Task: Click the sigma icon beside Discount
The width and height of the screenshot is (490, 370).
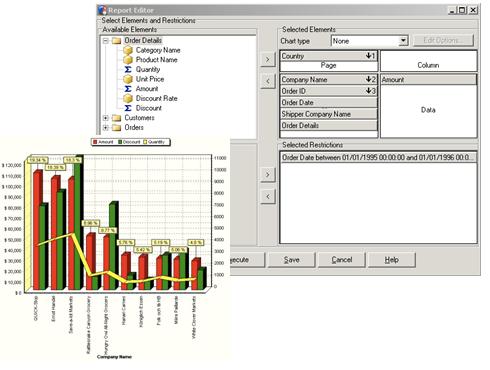Action: coord(128,108)
